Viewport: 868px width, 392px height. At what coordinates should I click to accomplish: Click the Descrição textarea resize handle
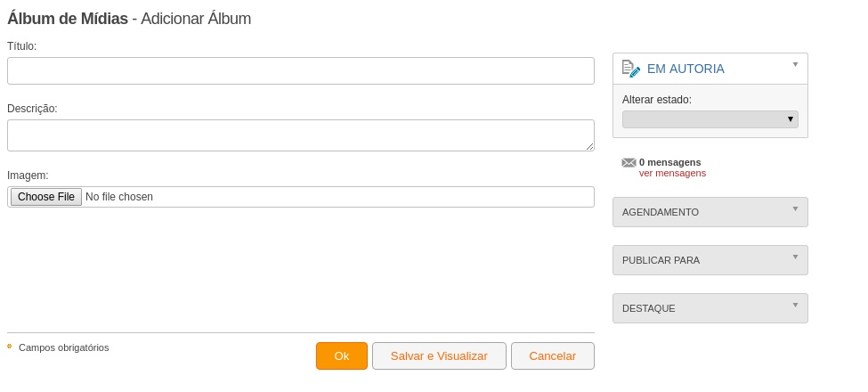[x=590, y=147]
